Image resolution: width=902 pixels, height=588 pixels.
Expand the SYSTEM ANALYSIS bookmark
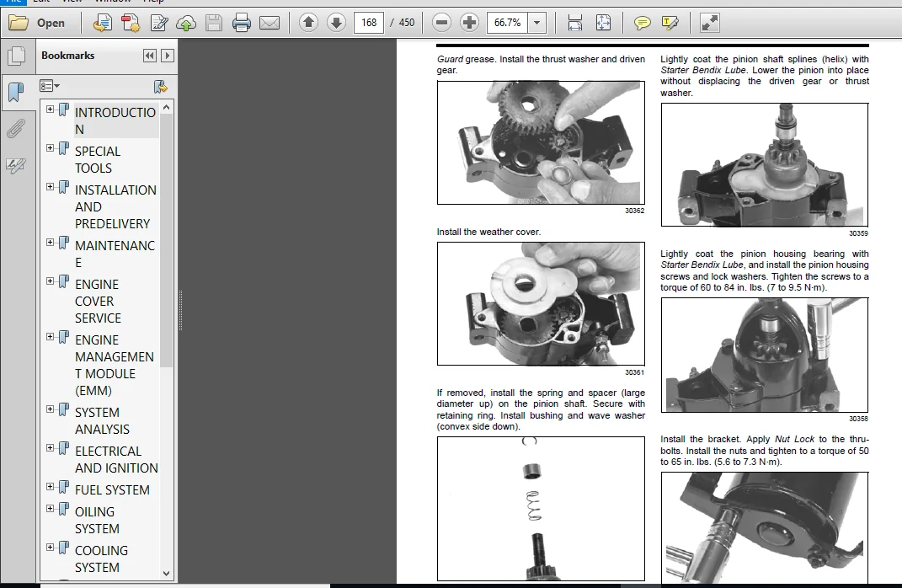[50, 409]
